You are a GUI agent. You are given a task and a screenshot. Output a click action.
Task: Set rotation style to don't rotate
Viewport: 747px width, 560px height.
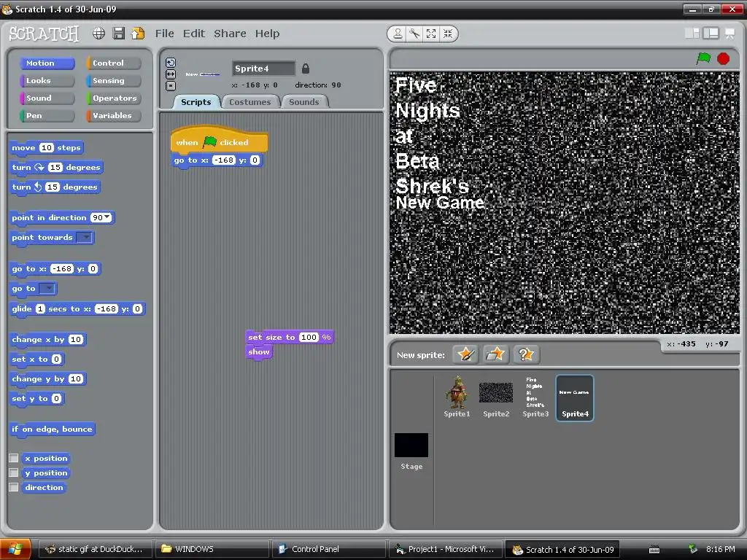[171, 86]
